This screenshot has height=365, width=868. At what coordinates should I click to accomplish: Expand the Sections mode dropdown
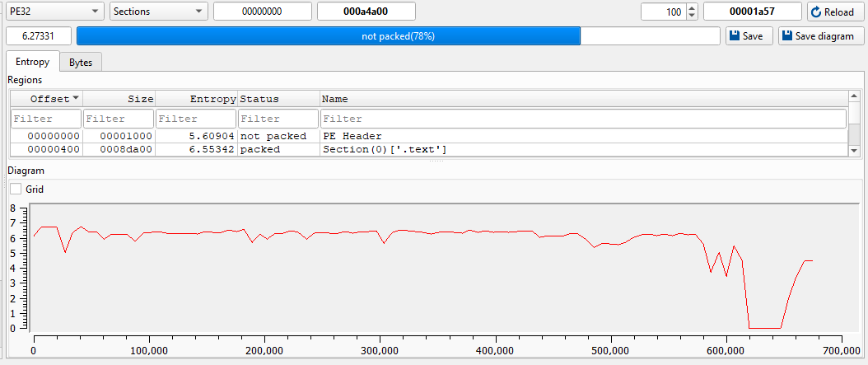(x=157, y=12)
